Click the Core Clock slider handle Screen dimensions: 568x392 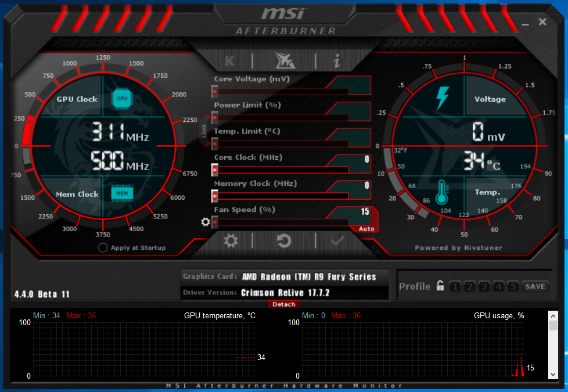pyautogui.click(x=214, y=170)
